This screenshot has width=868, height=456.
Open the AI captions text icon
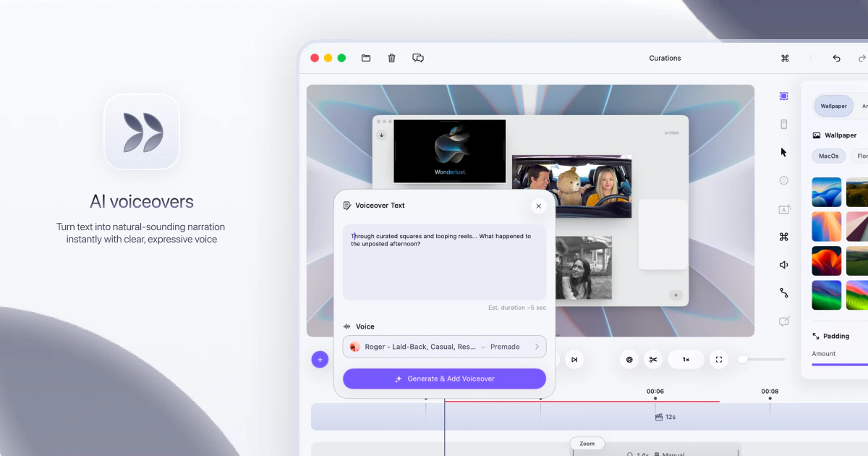(783, 209)
